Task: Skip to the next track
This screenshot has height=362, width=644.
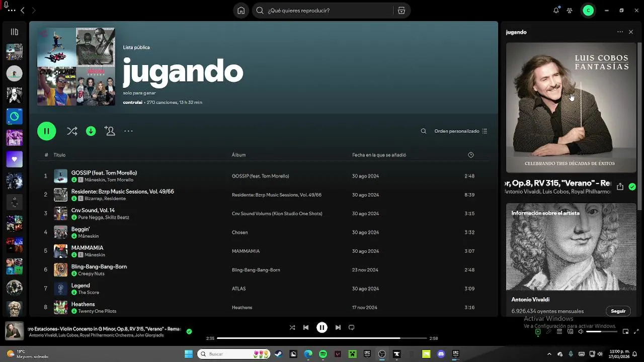Action: click(x=338, y=327)
